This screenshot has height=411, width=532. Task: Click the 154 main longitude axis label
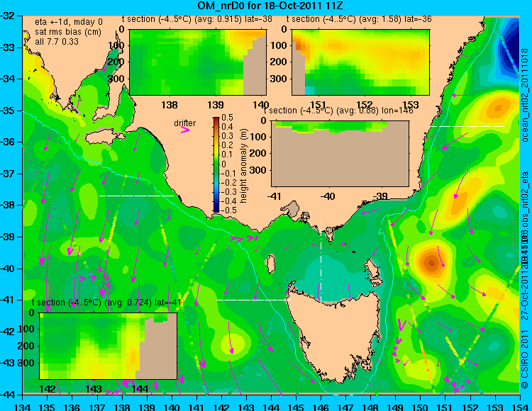point(520,407)
